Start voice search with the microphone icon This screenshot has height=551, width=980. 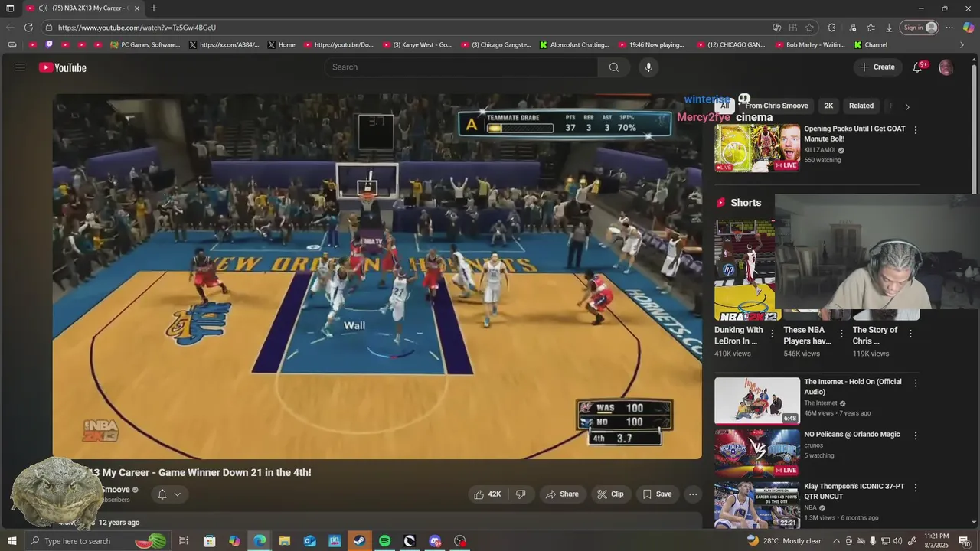(x=648, y=67)
